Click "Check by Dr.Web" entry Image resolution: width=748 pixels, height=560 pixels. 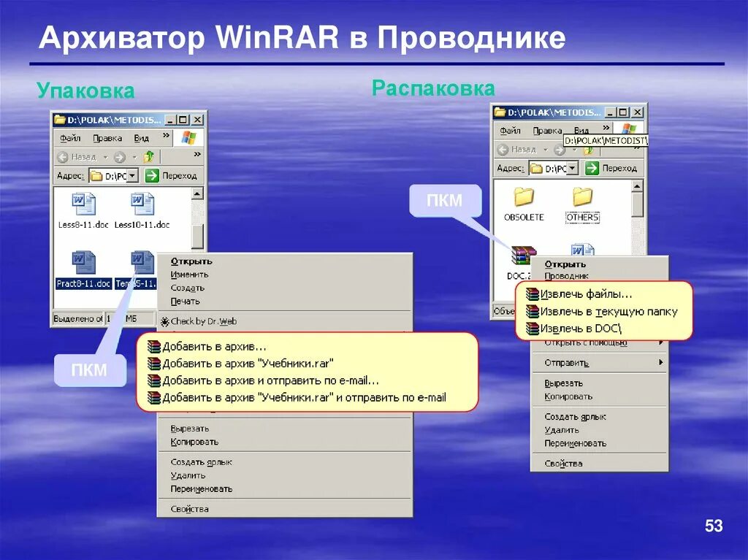pyautogui.click(x=204, y=321)
